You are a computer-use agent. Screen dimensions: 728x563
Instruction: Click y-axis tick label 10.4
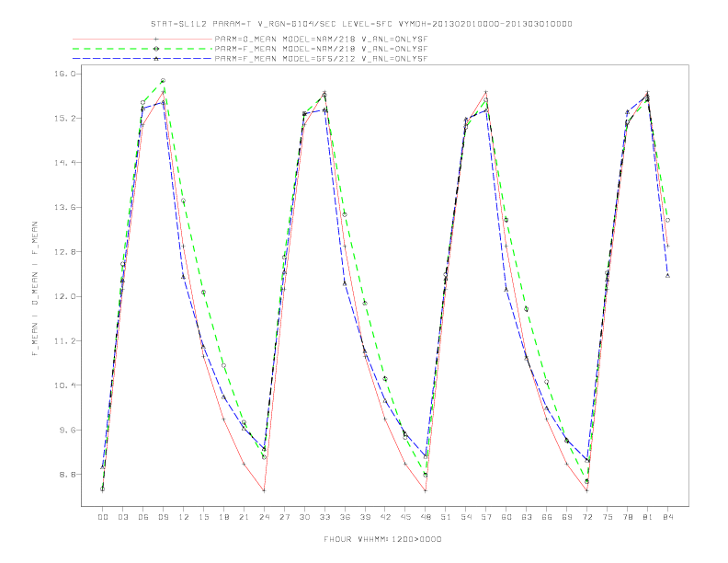pyautogui.click(x=64, y=385)
